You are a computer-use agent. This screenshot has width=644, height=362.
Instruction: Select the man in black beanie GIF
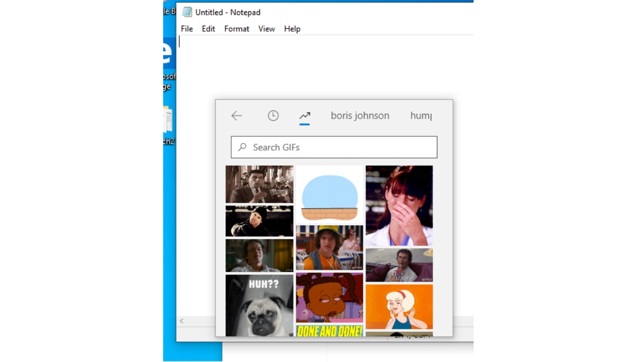259,221
